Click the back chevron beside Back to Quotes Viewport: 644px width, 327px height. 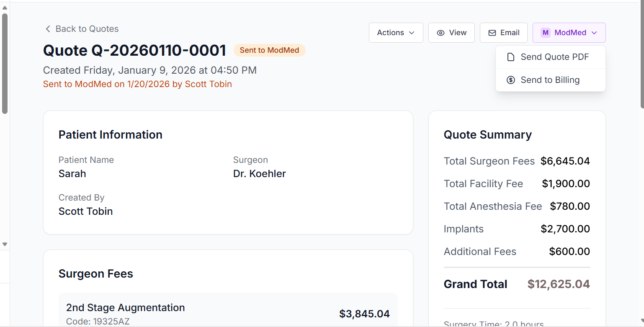(x=48, y=29)
